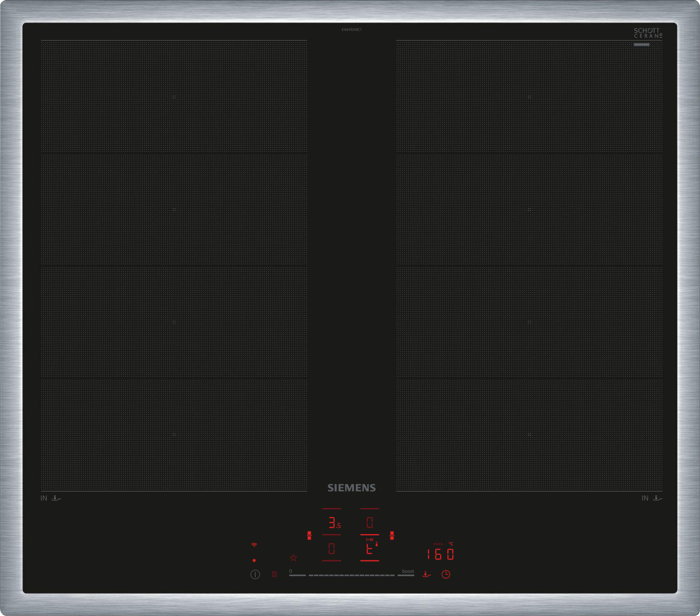Viewport: 700px width, 616px height.
Task: Touch the red dot indicator below WiFi
Action: [x=254, y=560]
